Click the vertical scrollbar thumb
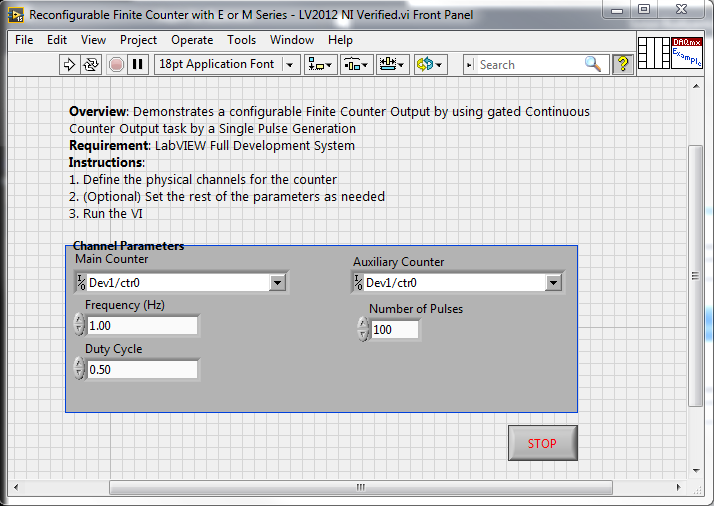714x506 pixels. pyautogui.click(x=695, y=276)
